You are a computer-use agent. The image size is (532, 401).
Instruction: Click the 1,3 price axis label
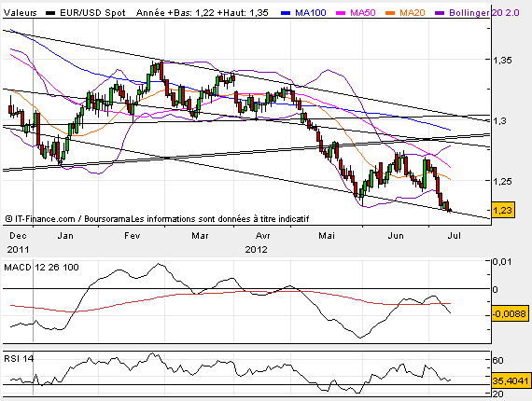499,120
